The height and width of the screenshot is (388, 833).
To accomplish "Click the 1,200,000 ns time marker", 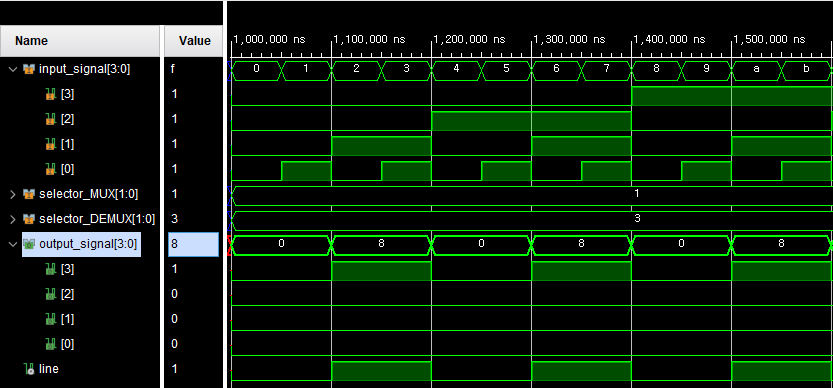I will pos(469,39).
